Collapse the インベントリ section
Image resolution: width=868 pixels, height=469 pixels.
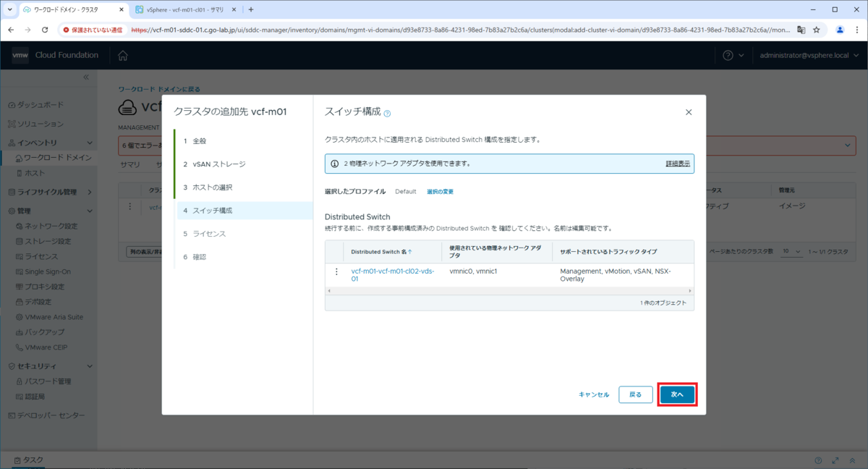click(x=90, y=143)
